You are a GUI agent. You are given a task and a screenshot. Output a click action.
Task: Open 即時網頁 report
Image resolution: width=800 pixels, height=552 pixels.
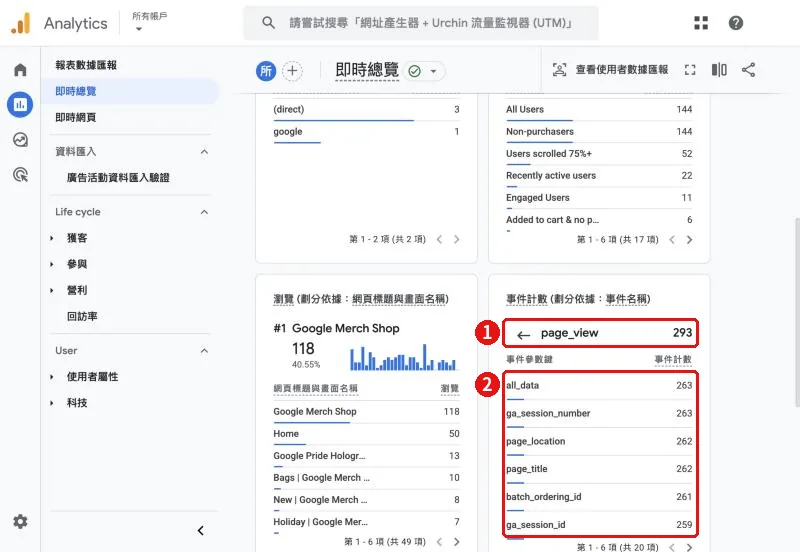click(x=76, y=117)
